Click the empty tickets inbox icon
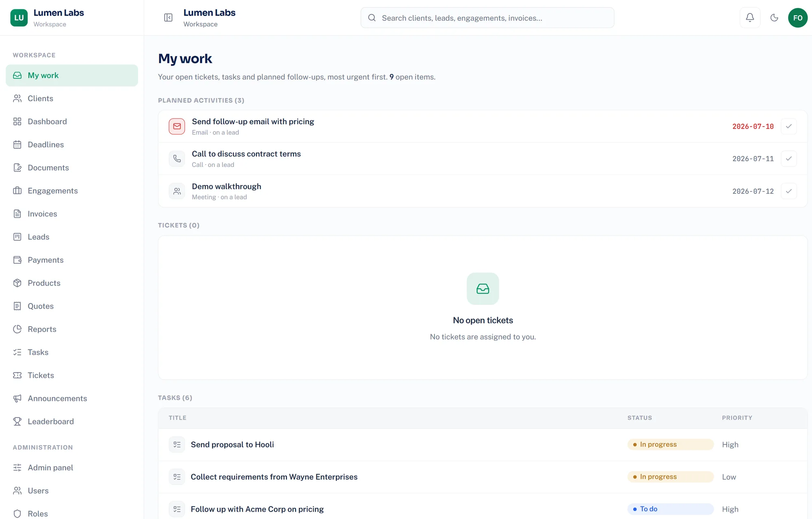This screenshot has width=812, height=519. pyautogui.click(x=483, y=289)
